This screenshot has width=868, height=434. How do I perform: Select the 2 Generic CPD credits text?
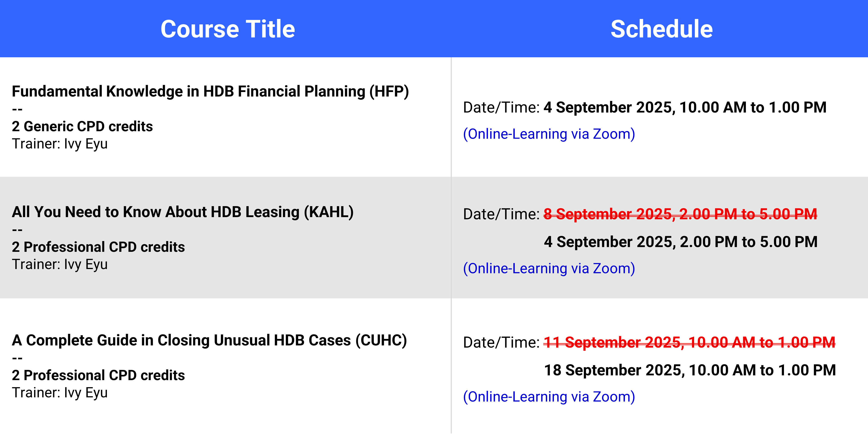[82, 126]
